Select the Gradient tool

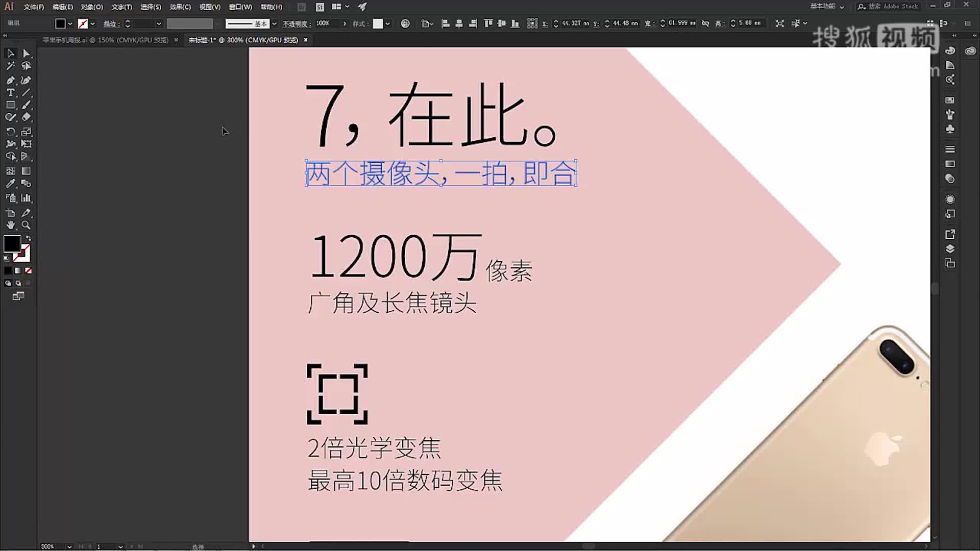pos(27,171)
